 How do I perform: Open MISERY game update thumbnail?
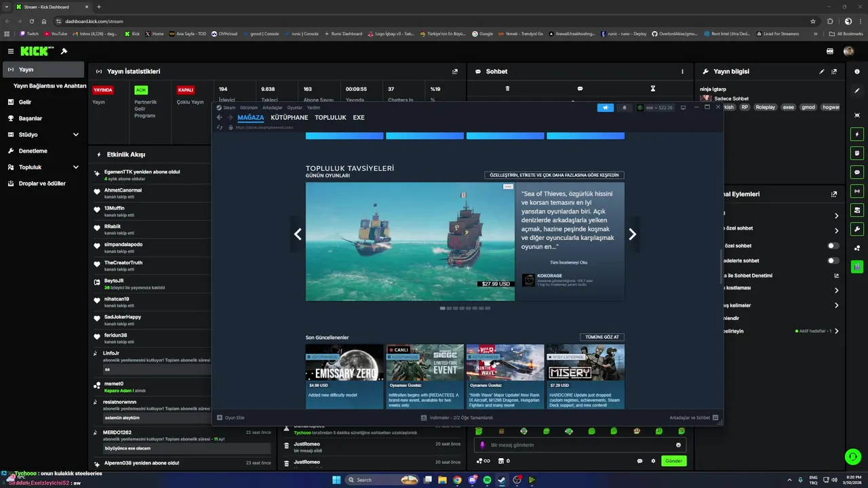(x=585, y=363)
